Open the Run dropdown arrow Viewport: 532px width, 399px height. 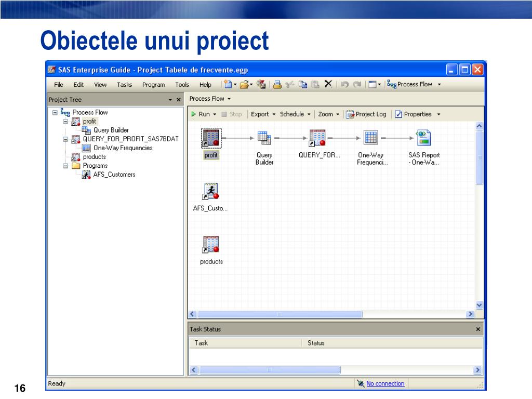[x=215, y=114]
